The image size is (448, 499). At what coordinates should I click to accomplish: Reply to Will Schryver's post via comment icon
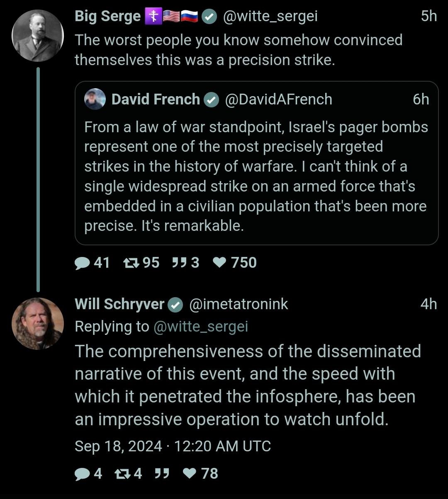(83, 474)
